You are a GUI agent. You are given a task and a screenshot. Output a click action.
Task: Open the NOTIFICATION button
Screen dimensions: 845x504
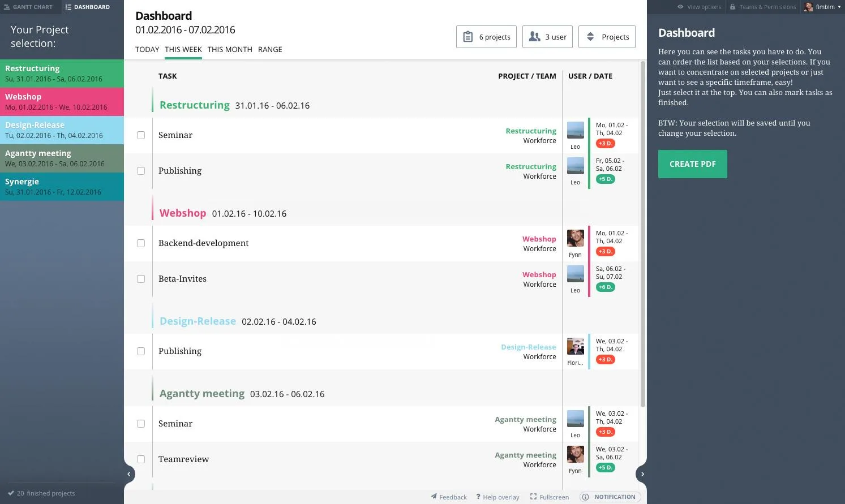click(x=610, y=497)
